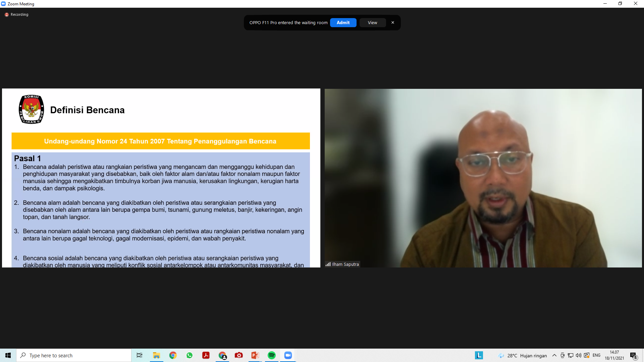644x362 pixels.
Task: Open Google Chrome from the taskbar
Action: click(x=173, y=355)
